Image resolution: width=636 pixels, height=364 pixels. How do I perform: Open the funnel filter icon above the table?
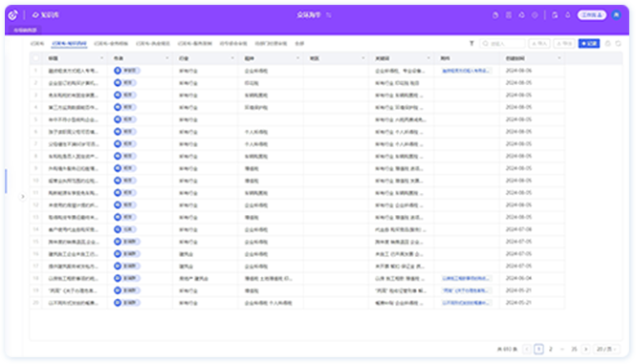coord(472,43)
